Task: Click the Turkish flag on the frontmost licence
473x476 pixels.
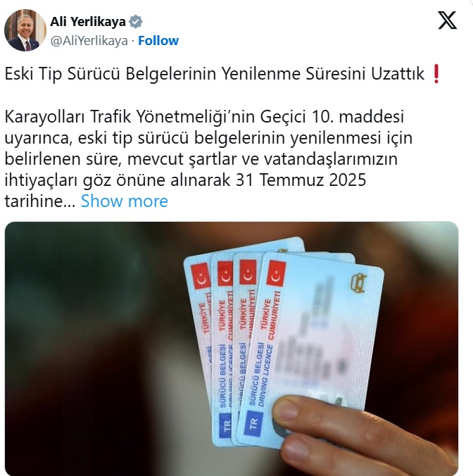Action: click(276, 273)
